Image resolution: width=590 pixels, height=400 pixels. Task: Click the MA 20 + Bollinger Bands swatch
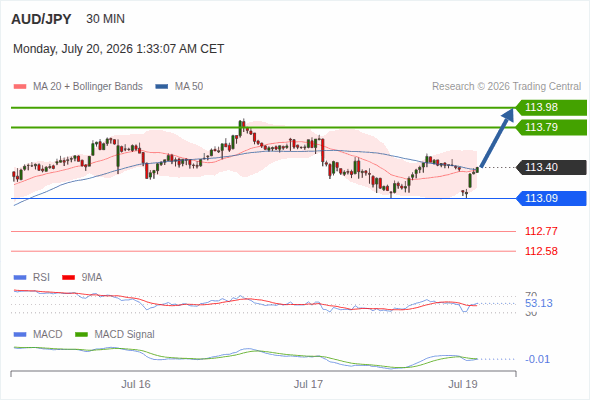[20, 87]
